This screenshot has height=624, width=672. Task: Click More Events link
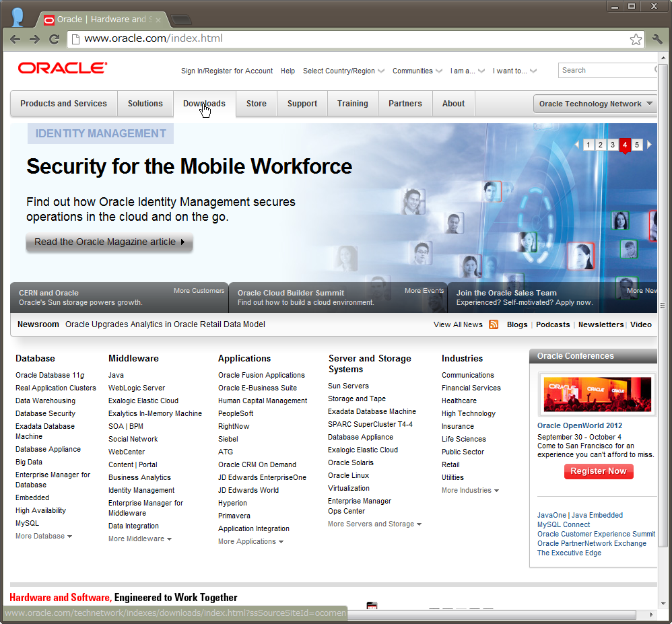pyautogui.click(x=424, y=291)
